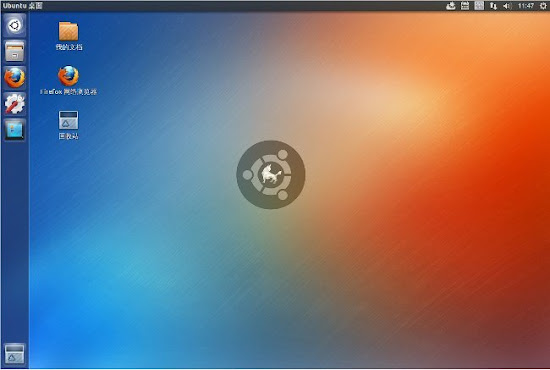Click the highlighted grey tray indicator
550x370 pixels.
(479, 6)
